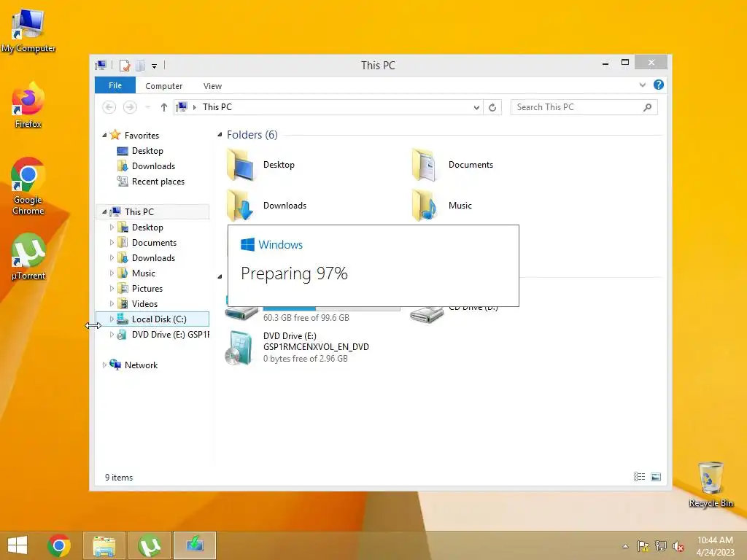
Task: Click the taskbar clock 10:44 AM
Action: (715, 545)
